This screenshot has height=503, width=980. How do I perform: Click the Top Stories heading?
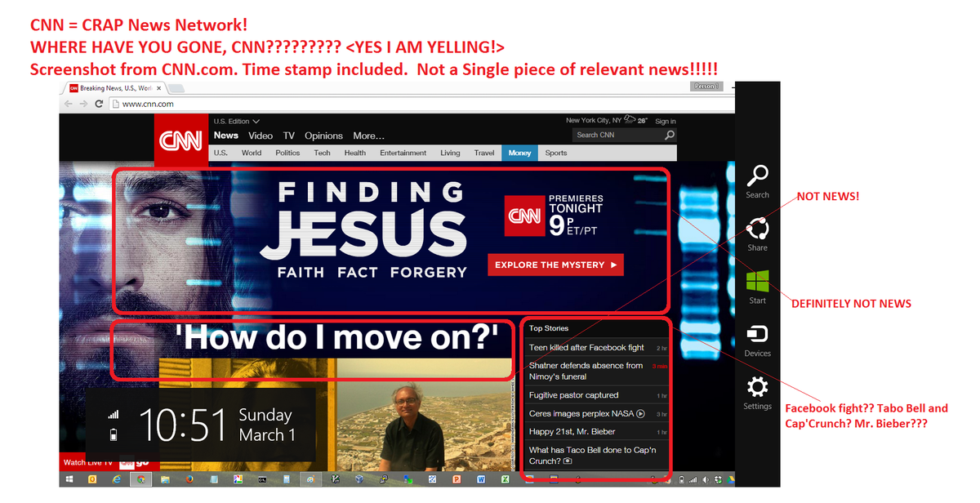pyautogui.click(x=549, y=328)
